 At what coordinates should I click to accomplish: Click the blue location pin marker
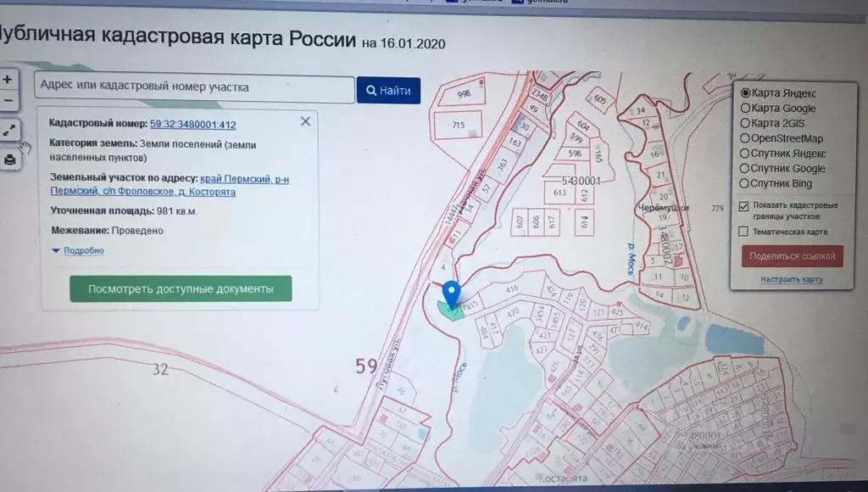coord(452,293)
